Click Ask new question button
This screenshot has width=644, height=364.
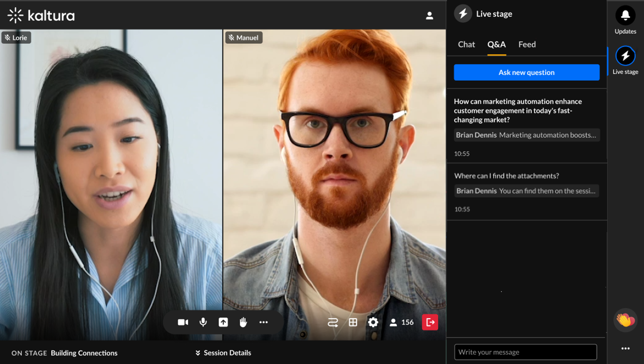pos(526,72)
